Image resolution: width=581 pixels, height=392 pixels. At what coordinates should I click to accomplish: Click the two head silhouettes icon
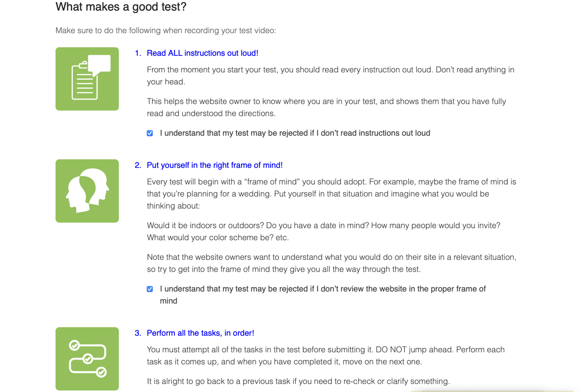tap(87, 191)
